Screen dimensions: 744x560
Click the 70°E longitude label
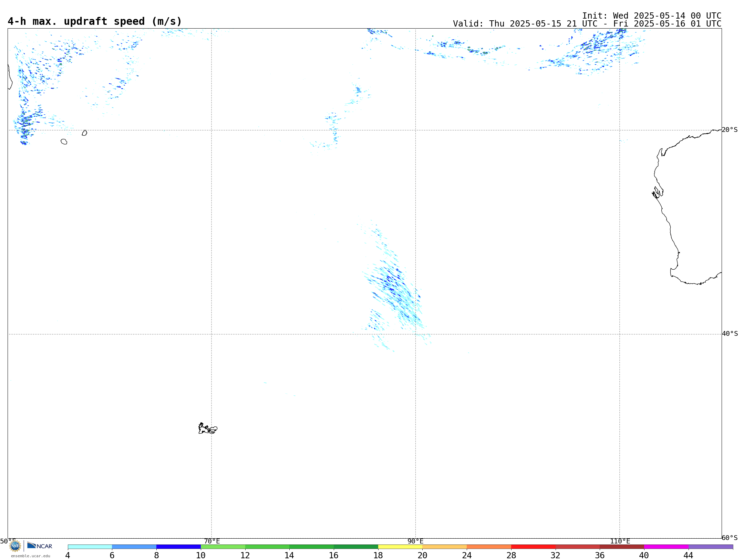pos(212,541)
